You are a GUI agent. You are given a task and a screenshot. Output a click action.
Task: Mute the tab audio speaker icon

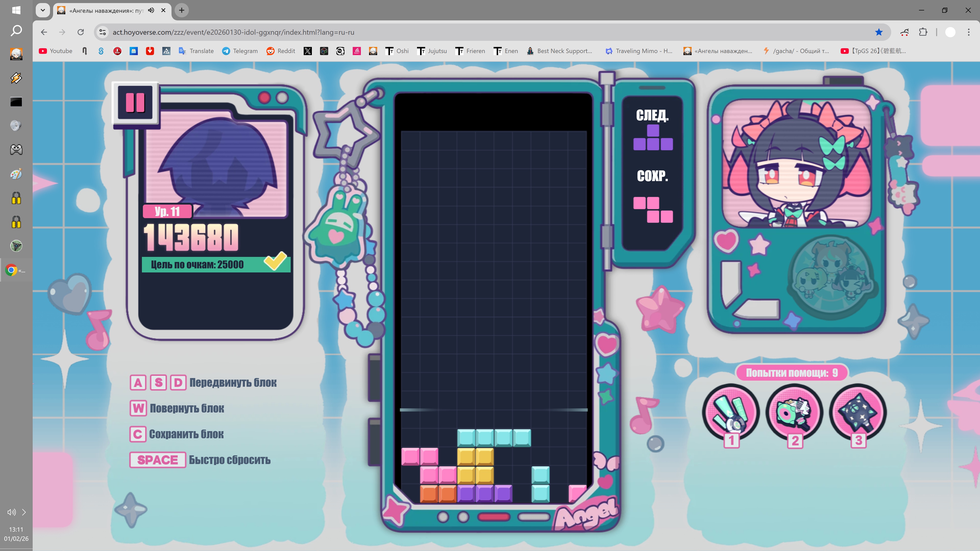(151, 10)
